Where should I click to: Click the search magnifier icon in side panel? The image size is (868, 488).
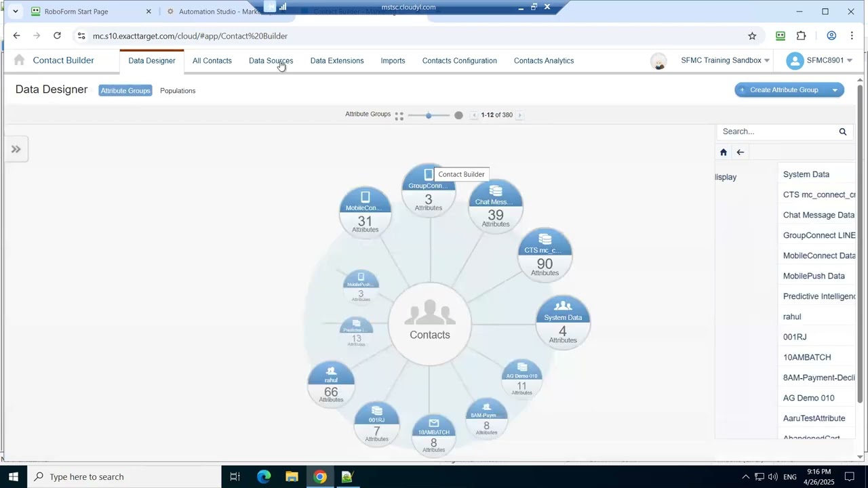[843, 131]
